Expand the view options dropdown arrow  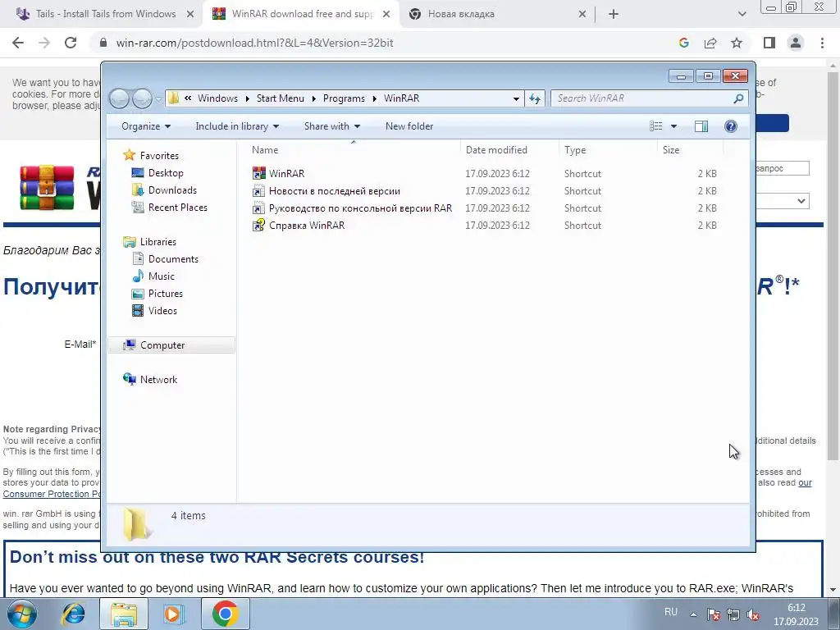pyautogui.click(x=673, y=126)
